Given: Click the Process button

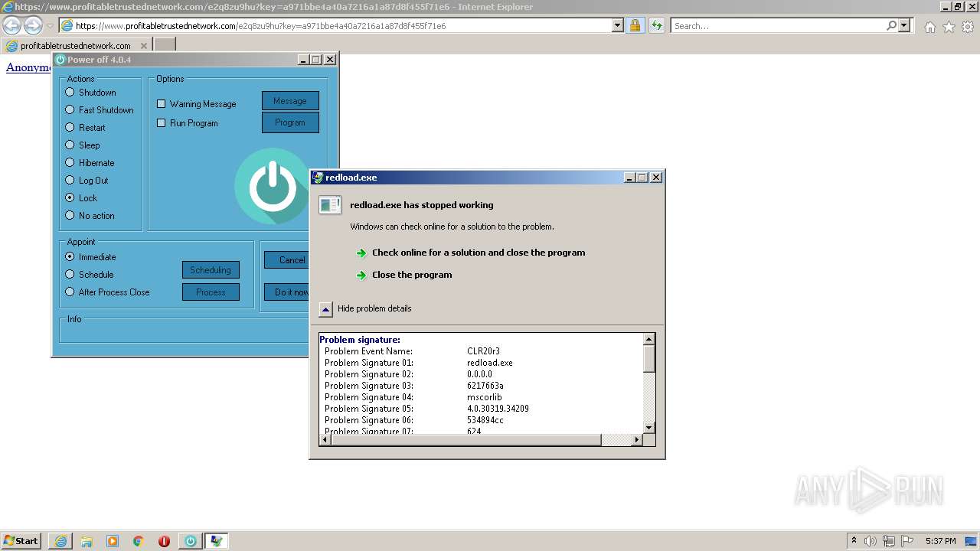Looking at the screenshot, I should tap(211, 292).
